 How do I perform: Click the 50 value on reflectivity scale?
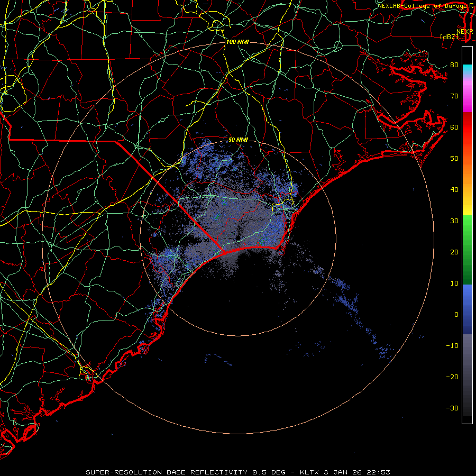454,159
